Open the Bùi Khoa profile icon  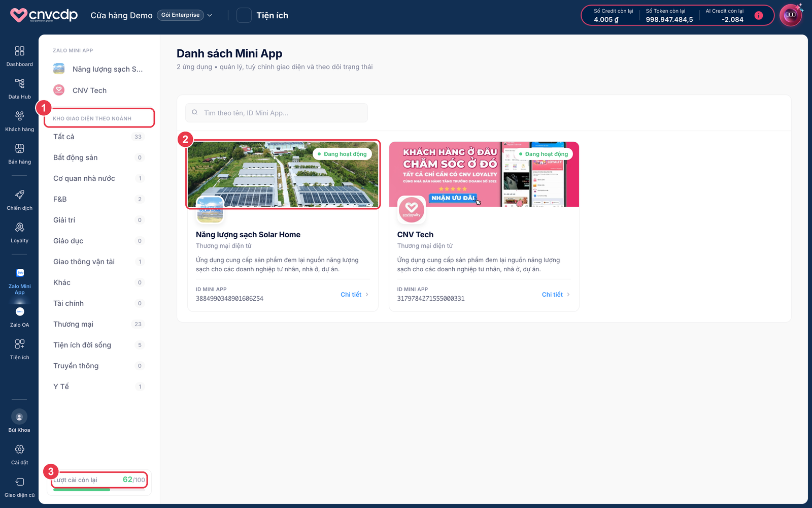tap(19, 417)
